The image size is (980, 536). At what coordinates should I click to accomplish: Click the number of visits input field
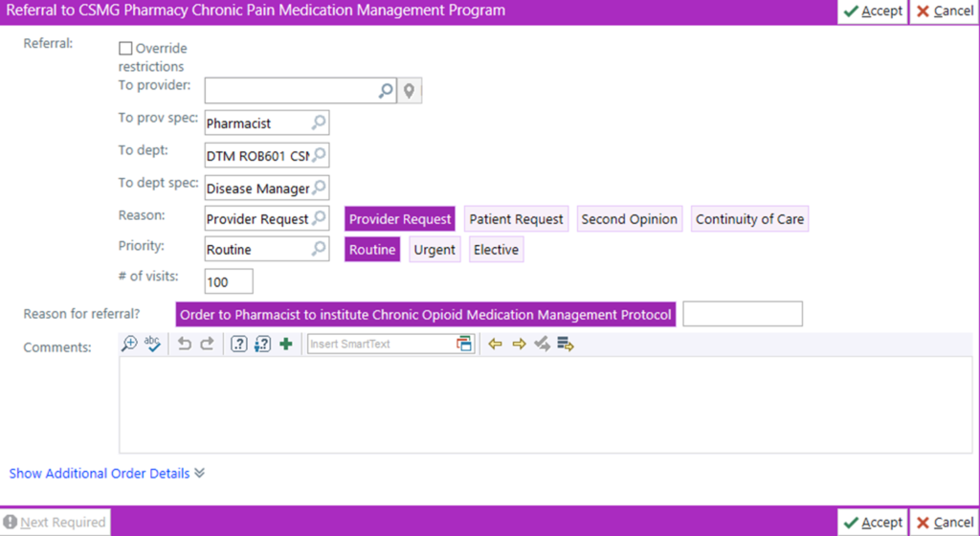pyautogui.click(x=229, y=281)
